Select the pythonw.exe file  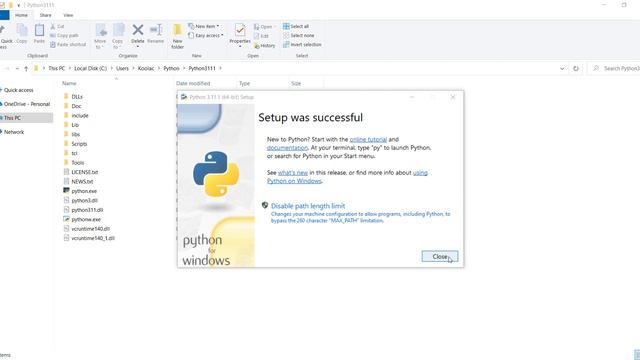pyautogui.click(x=86, y=220)
